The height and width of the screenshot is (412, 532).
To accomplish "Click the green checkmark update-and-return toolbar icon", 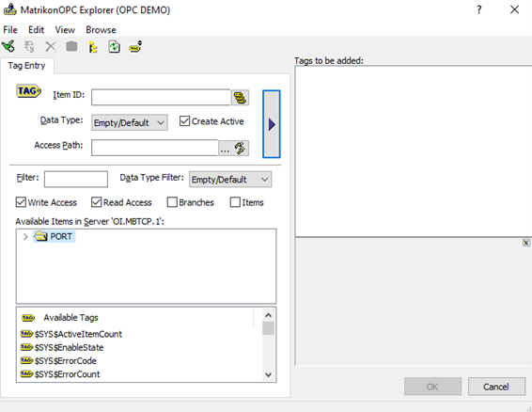I will (x=8, y=46).
